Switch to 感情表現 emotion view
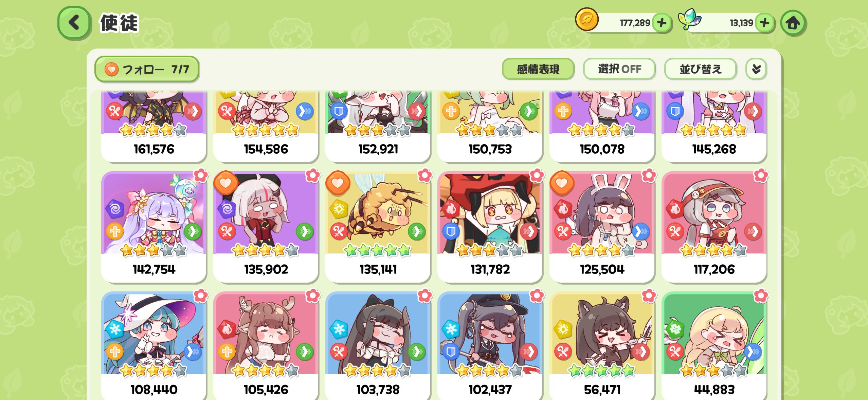The height and width of the screenshot is (400, 868). tap(538, 69)
